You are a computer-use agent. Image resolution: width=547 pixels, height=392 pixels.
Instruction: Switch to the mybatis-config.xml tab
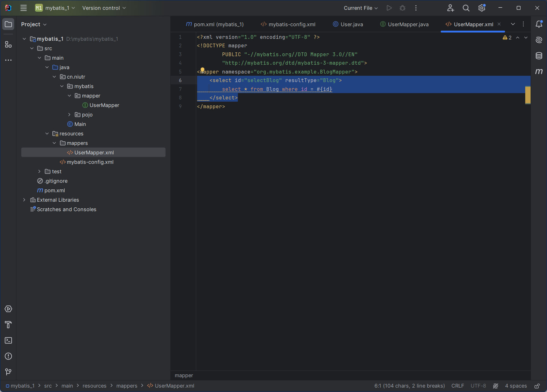pos(288,24)
